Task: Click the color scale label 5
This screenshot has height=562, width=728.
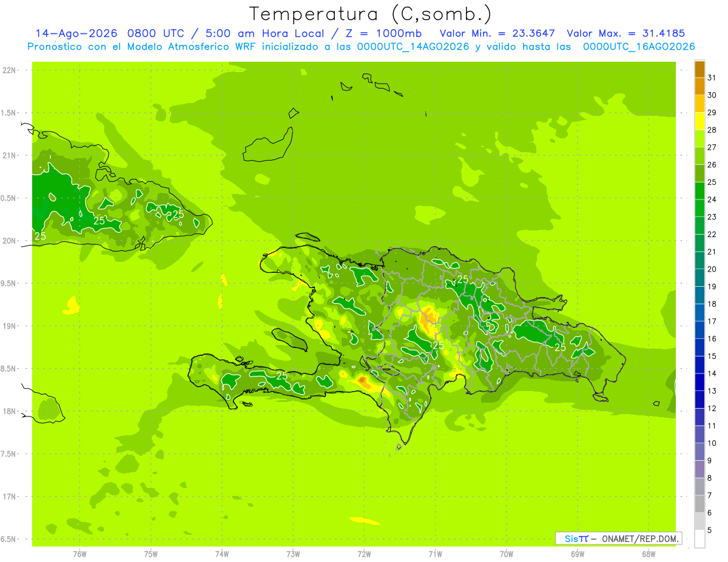Action: (710, 530)
